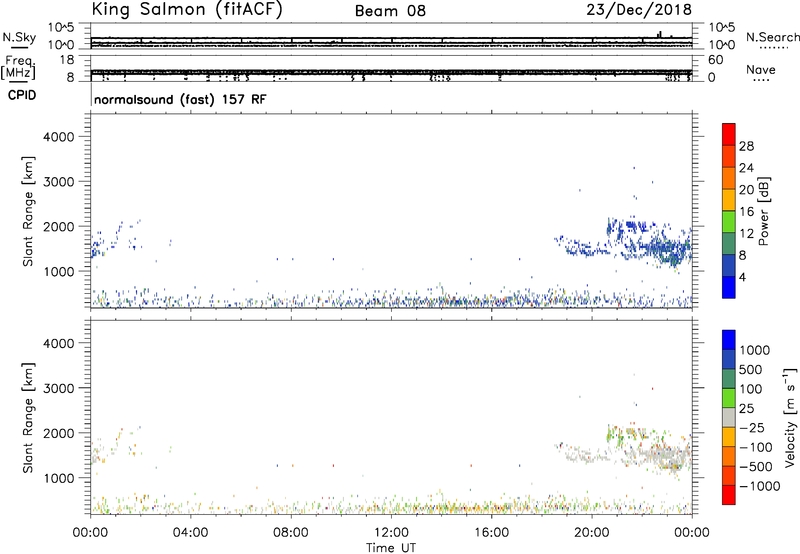
Task: Click the '3000' tick on velocity panel
Action: tap(59, 388)
